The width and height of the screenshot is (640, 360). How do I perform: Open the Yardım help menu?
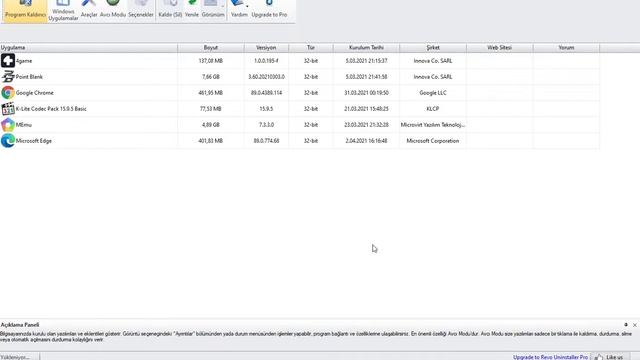click(x=239, y=10)
